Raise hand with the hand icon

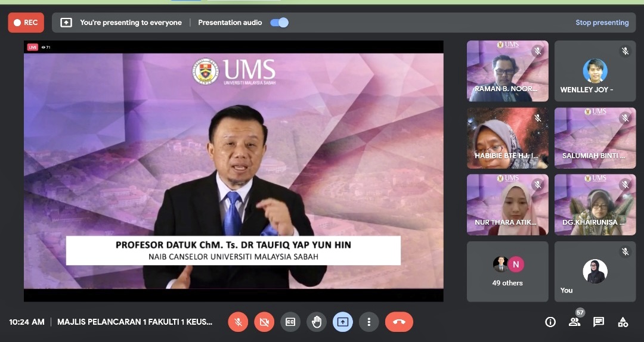click(317, 322)
